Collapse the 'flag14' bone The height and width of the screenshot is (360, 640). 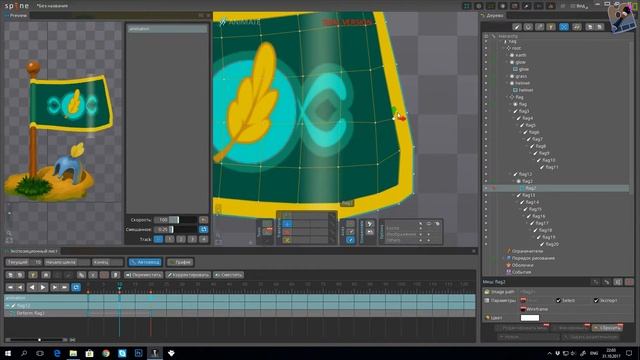(x=518, y=202)
